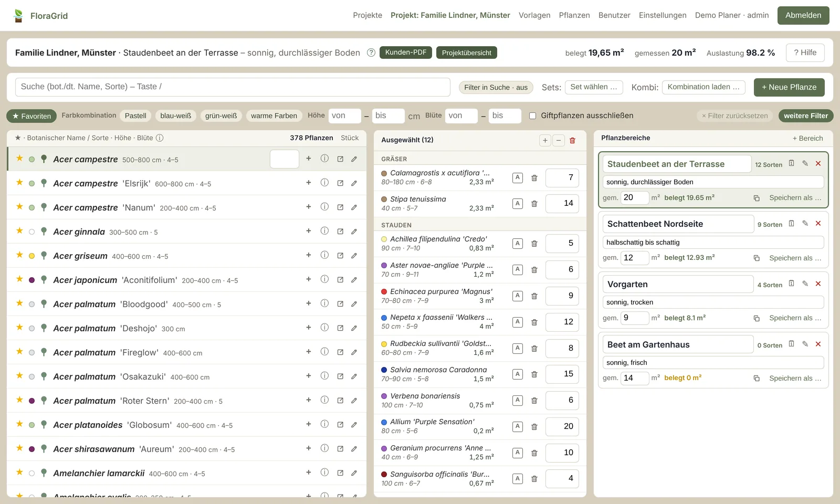Expand the 'weitere Filter' options
The height and width of the screenshot is (504, 840).
[806, 116]
